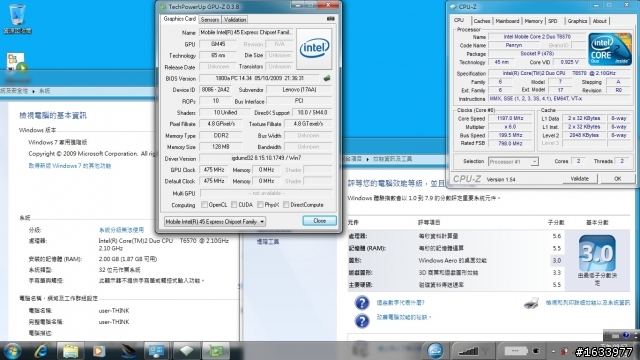Image resolution: width=640 pixels, height=360 pixels.
Task: Open the Mainboard tab in CPU-Z
Action: [507, 21]
